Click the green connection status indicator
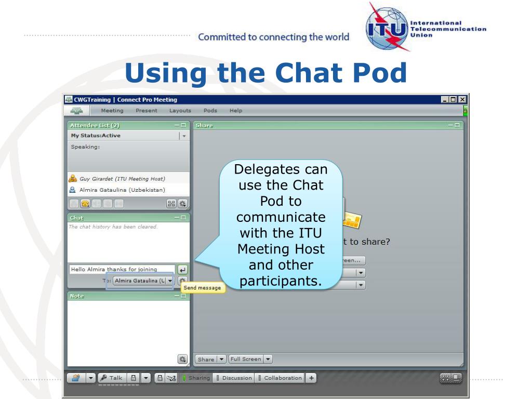This screenshot has height=399, width=532. click(465, 111)
